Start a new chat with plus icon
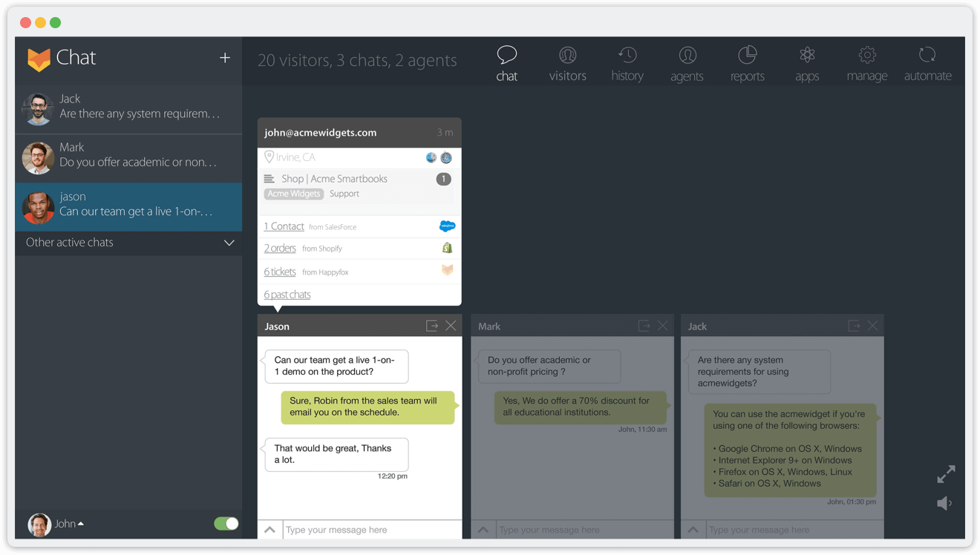This screenshot has height=555, width=980. coord(225,58)
